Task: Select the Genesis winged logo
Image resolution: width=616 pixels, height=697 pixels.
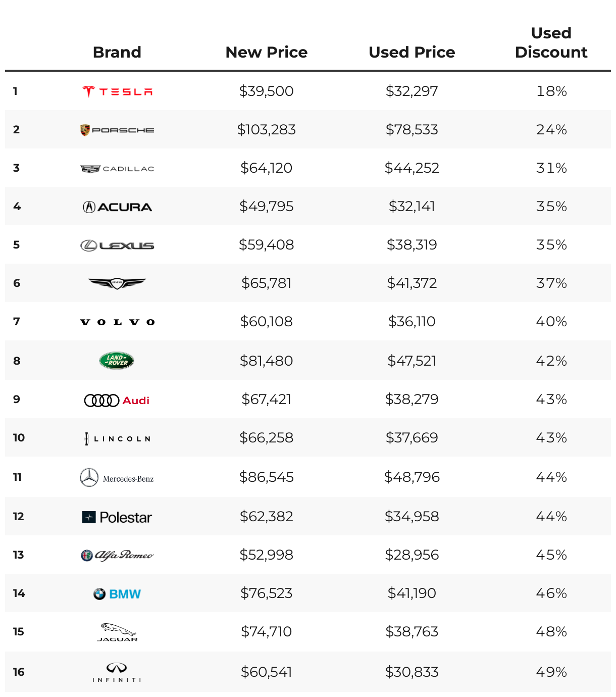Action: tap(117, 283)
